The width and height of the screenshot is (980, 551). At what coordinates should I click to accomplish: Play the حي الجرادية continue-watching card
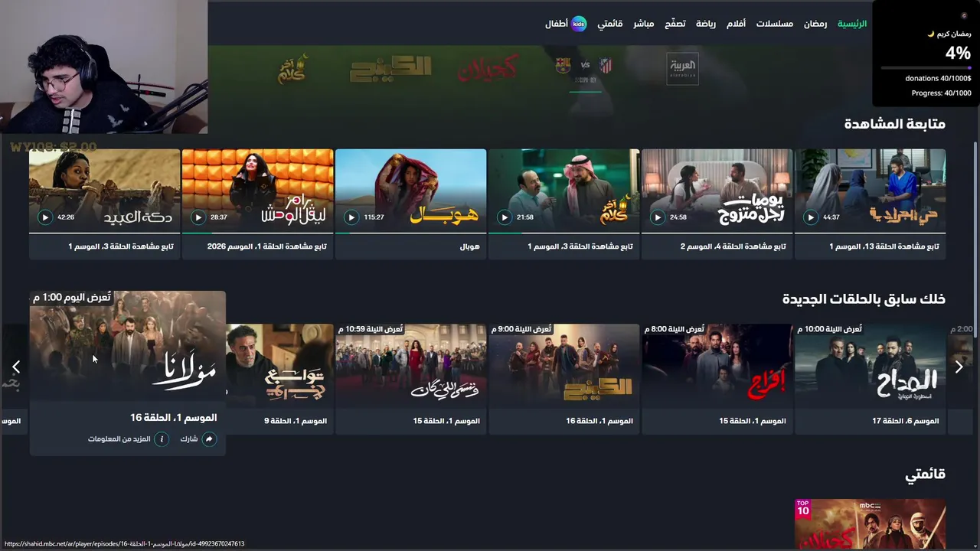tap(811, 217)
